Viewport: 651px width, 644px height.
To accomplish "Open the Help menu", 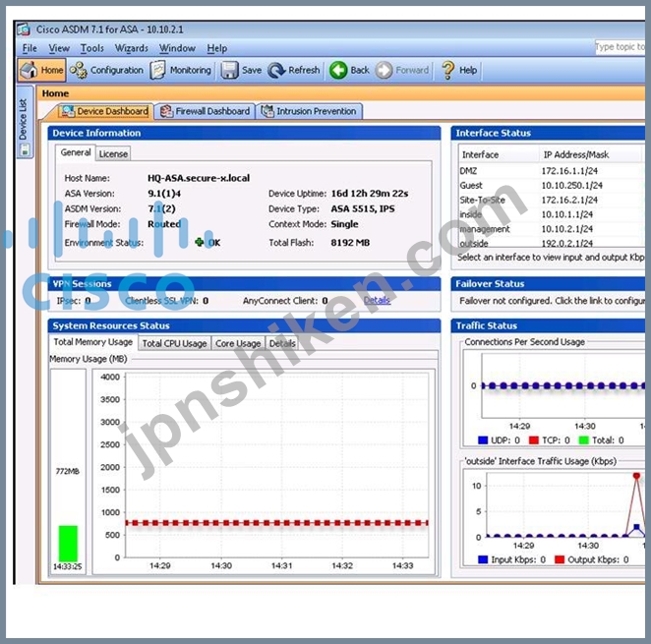I will click(x=217, y=48).
